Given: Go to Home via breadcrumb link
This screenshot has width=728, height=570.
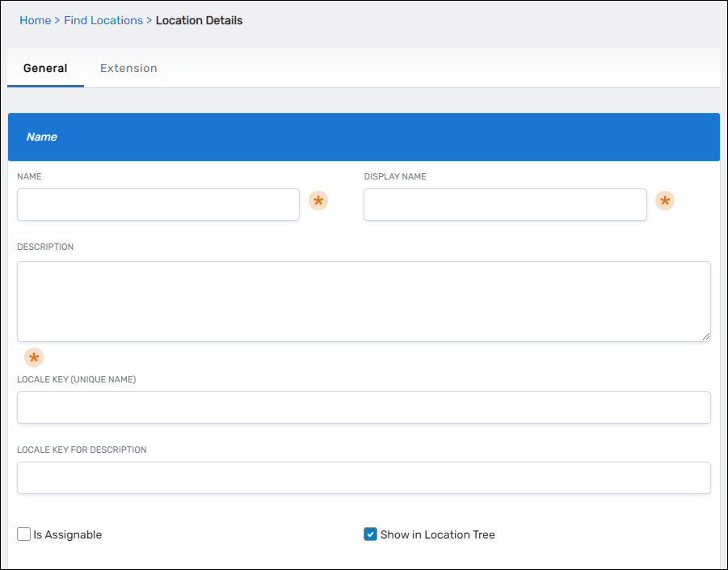Looking at the screenshot, I should tap(36, 20).
